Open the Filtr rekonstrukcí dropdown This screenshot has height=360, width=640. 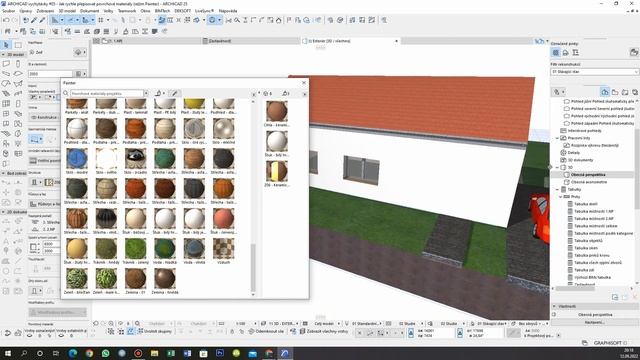594,72
